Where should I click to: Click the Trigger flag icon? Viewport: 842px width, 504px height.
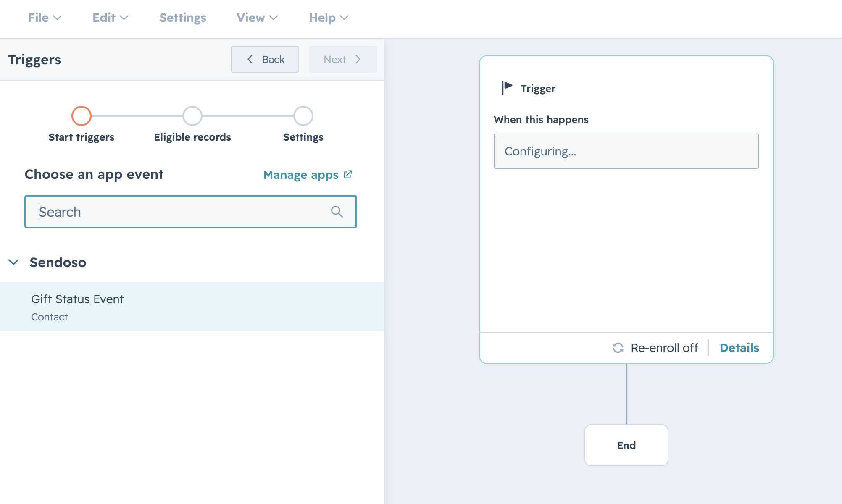[507, 88]
